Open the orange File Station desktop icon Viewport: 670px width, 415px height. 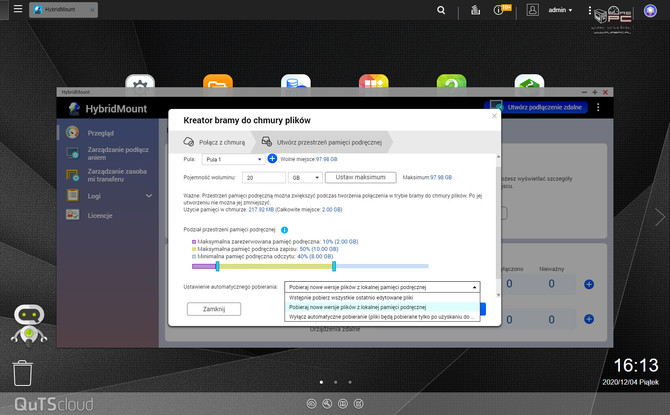218,82
